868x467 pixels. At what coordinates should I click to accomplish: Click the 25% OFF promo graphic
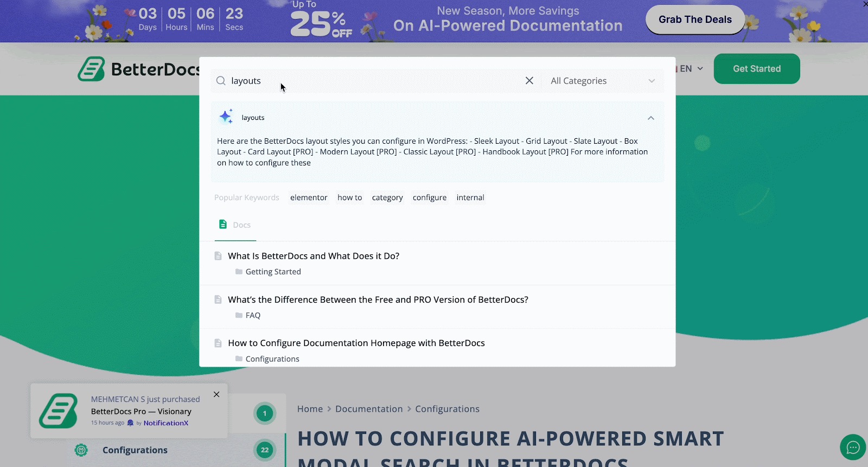(321, 20)
